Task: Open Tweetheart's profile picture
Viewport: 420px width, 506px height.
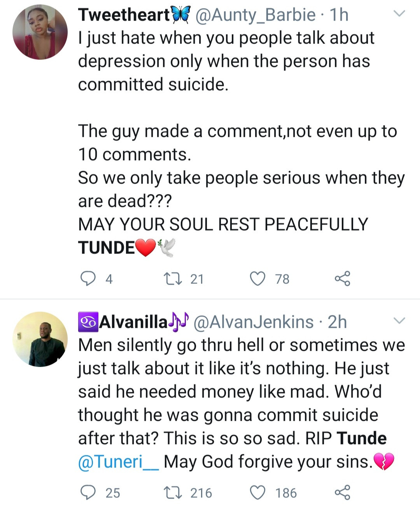Action: pos(40,32)
